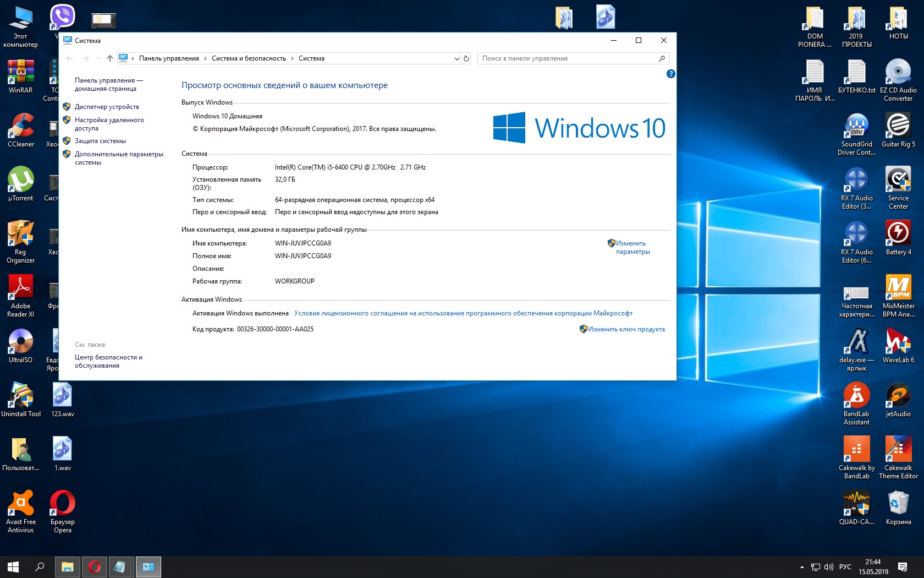The height and width of the screenshot is (578, 924).
Task: Expand the address bar history dropdown
Action: coord(457,58)
